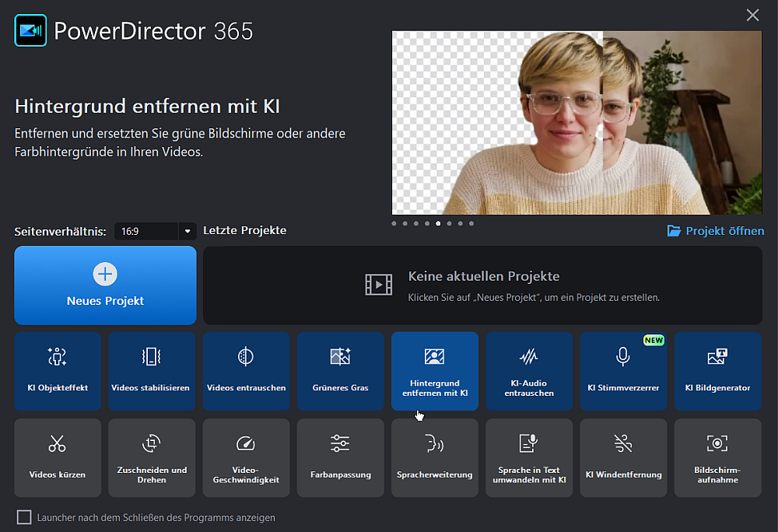Open Sprache in Text umwandeln mit KI
778x532 pixels.
529,457
